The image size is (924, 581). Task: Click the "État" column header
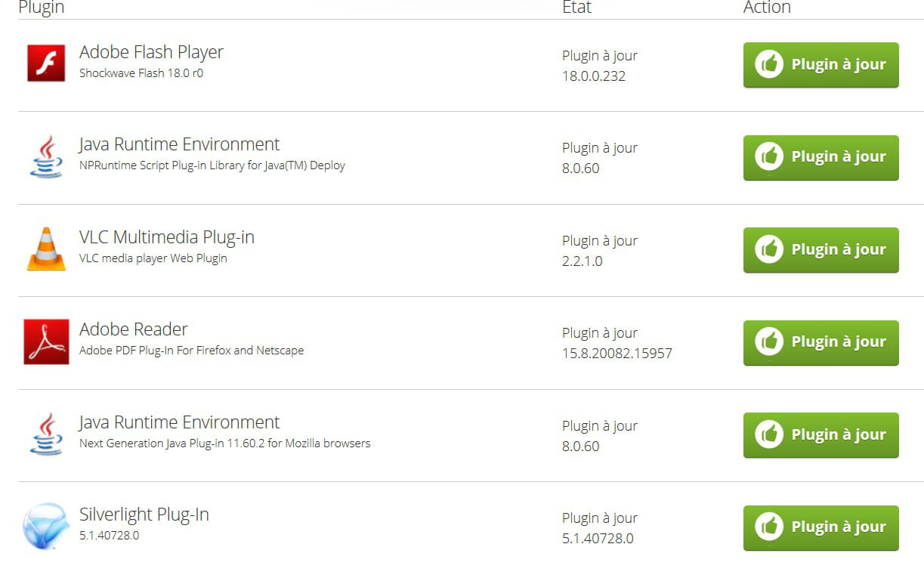(x=577, y=7)
